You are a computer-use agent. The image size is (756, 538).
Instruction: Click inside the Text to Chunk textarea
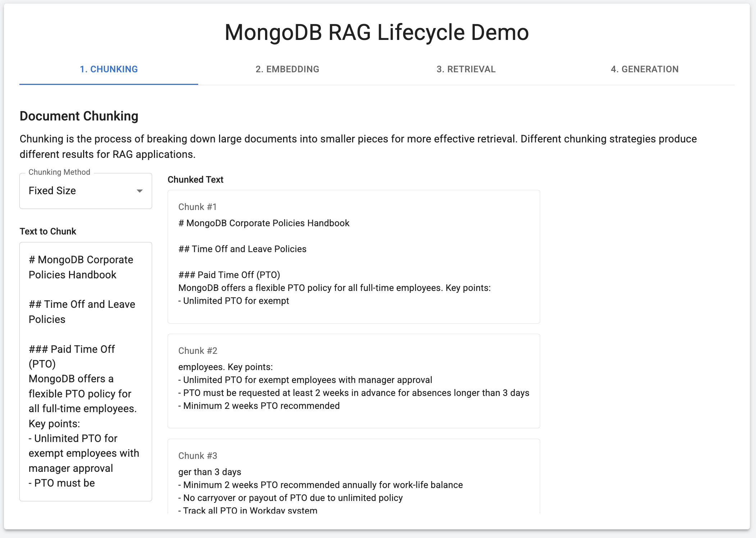click(86, 371)
